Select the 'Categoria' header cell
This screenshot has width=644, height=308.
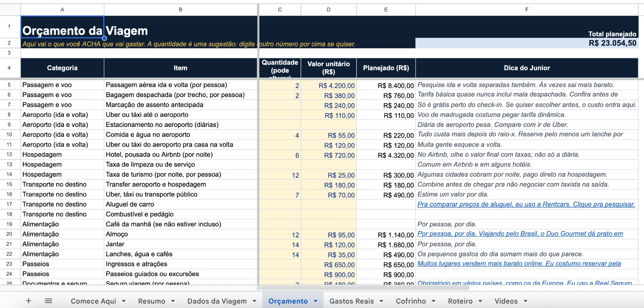tap(62, 68)
